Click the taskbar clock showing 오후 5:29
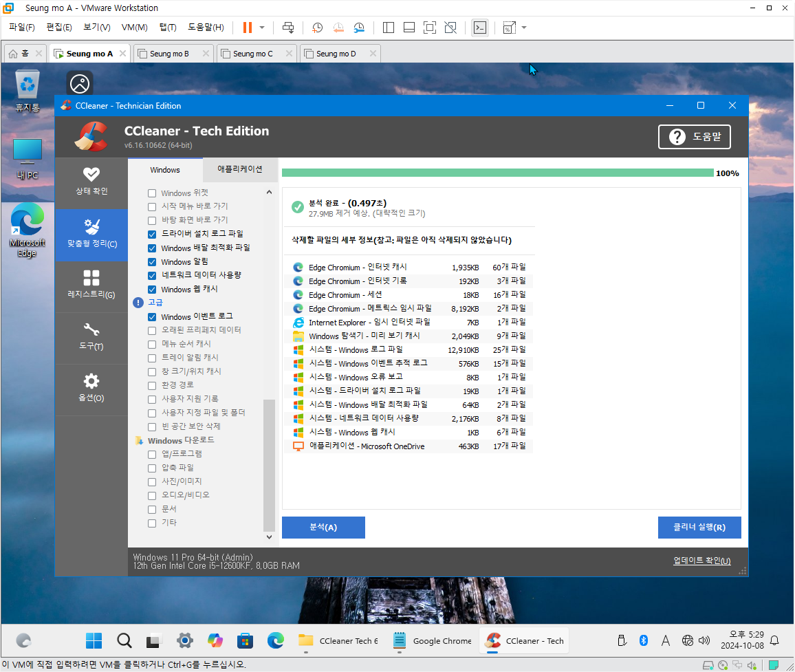Viewport: 795px width, 672px height. coord(742,640)
